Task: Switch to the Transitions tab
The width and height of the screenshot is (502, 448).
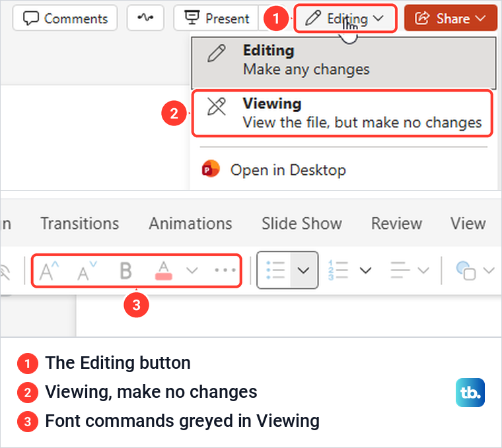Action: 80,224
